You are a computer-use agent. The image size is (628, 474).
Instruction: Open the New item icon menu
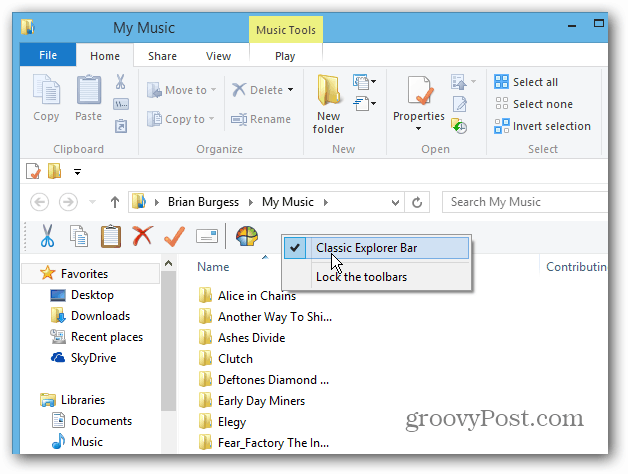pos(364,82)
